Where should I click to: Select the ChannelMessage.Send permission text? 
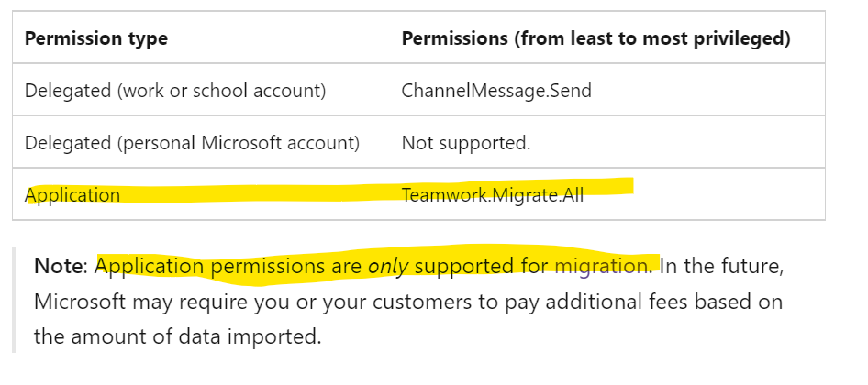[x=496, y=91]
